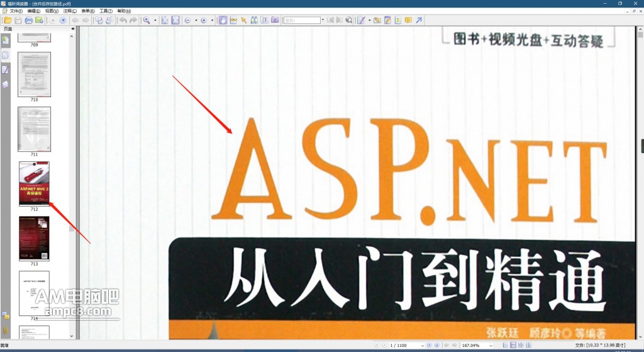644x352 pixels.
Task: Click the toolbar search magnifier button
Action: (x=348, y=20)
